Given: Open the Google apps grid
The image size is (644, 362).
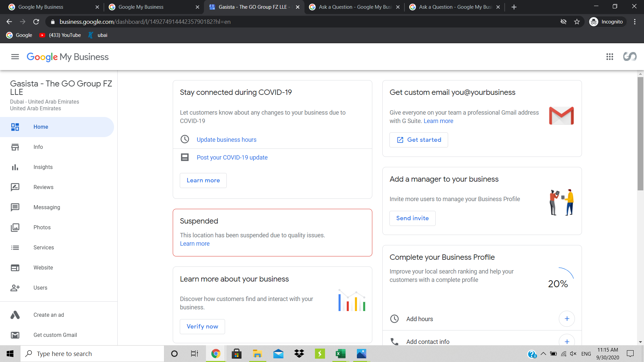Looking at the screenshot, I should tap(609, 57).
